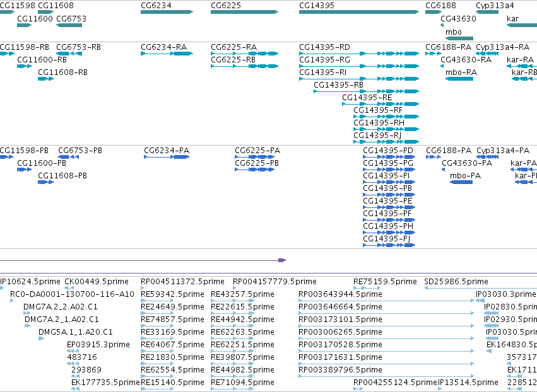Viewport: 537px width, 392px height.
Task: Select EST EP03915.3prime
Action: pyautogui.click(x=73, y=351)
